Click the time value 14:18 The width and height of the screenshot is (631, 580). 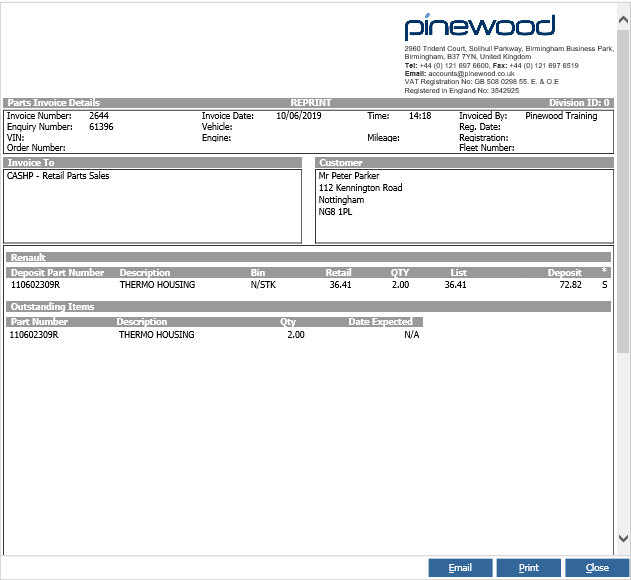pos(420,116)
